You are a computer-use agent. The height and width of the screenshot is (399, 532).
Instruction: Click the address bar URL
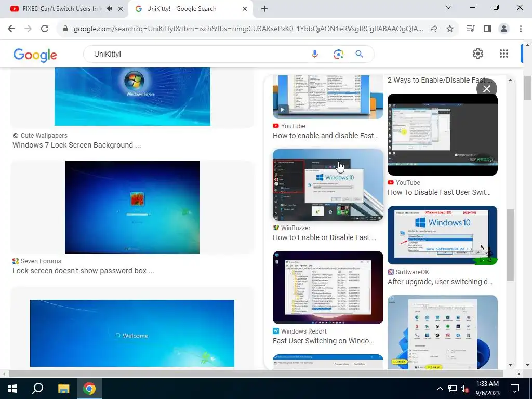pos(248,29)
